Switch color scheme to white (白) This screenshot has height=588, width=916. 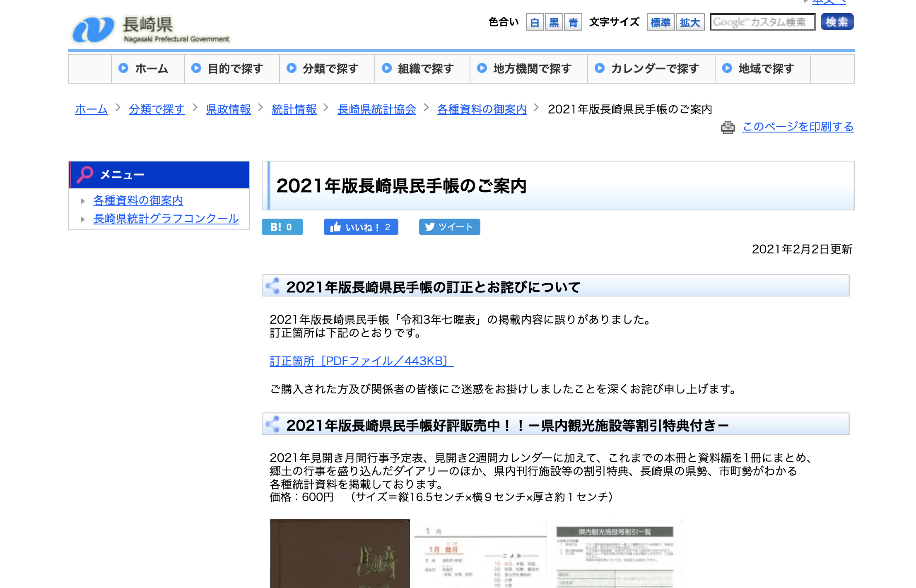535,22
